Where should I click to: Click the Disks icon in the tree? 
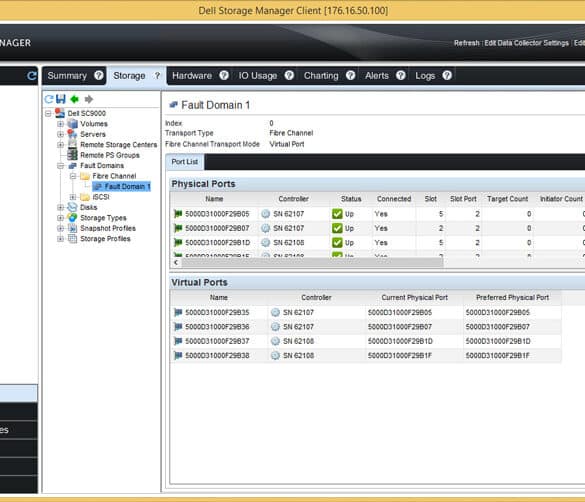(72, 207)
